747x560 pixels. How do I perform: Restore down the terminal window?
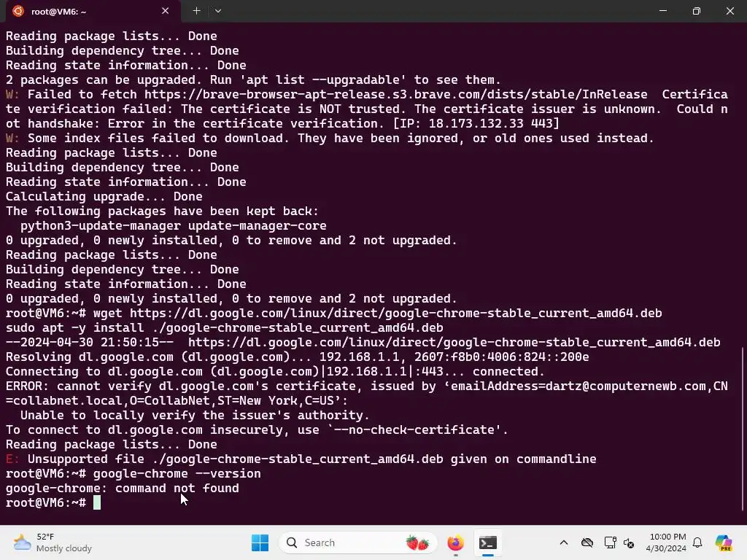point(697,11)
